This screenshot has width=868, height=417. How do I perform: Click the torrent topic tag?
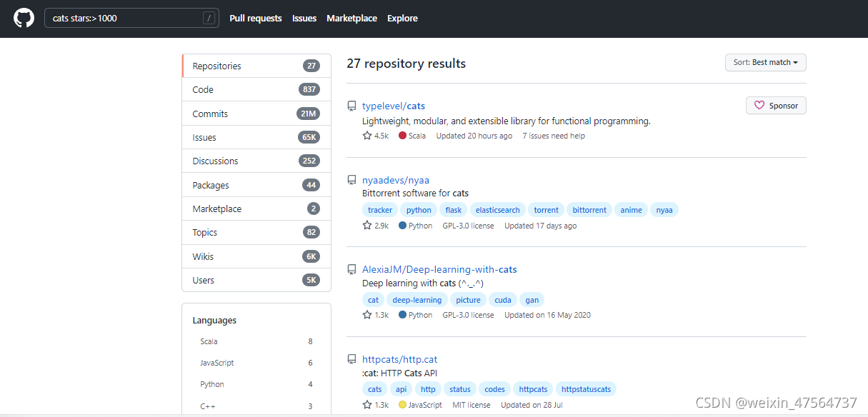click(x=547, y=210)
